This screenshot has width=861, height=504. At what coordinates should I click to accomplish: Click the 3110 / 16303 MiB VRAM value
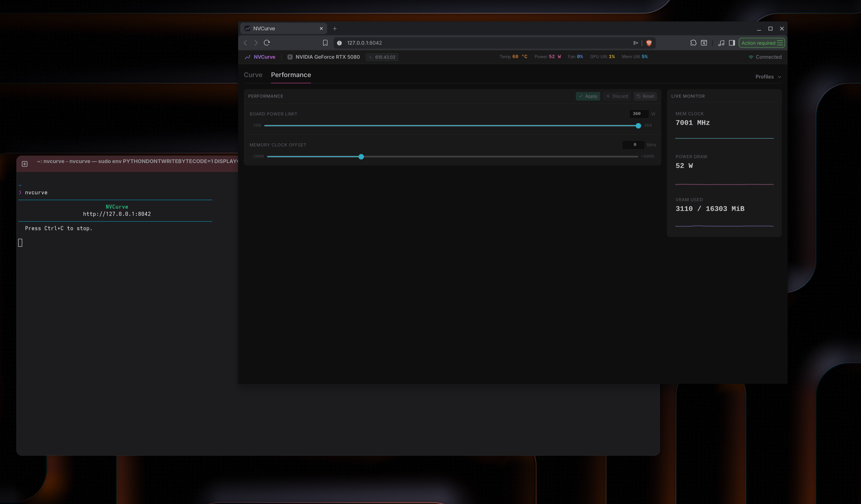point(710,209)
